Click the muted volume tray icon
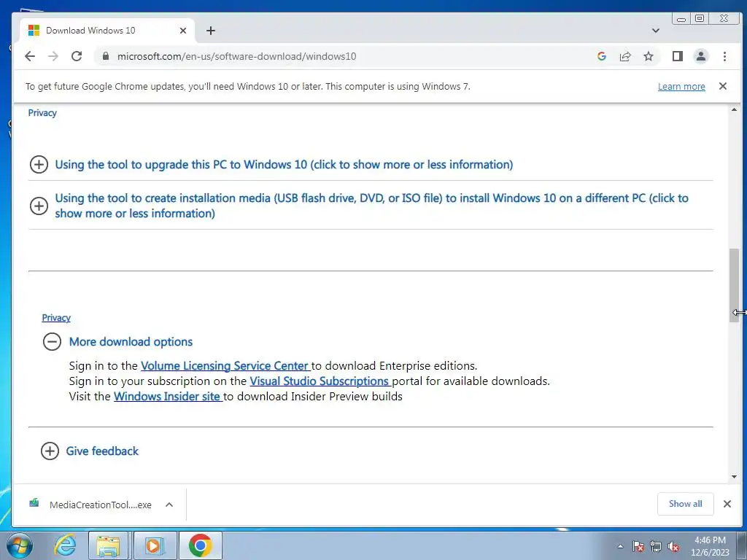Screen dimensions: 747x560 673,546
